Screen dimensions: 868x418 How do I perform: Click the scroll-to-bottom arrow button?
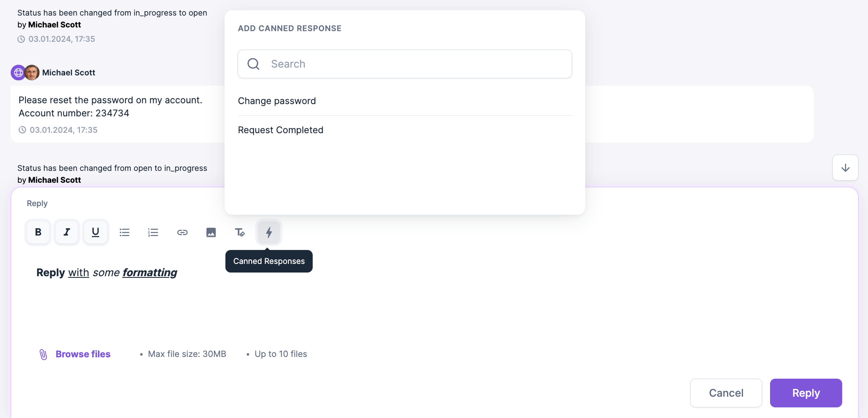pyautogui.click(x=845, y=168)
